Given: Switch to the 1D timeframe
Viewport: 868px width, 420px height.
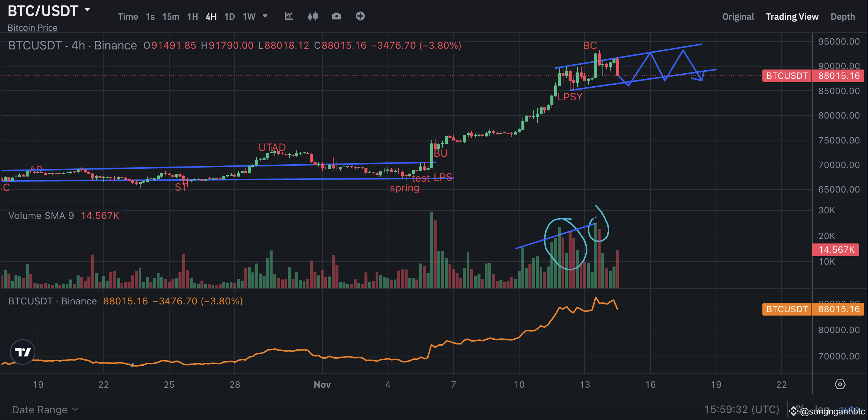Looking at the screenshot, I should pos(229,16).
